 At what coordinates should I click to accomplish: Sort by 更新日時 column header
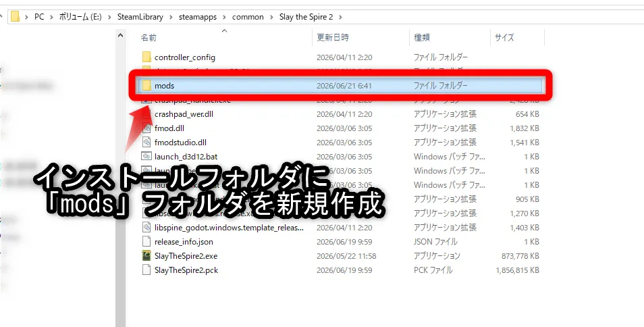pyautogui.click(x=333, y=38)
